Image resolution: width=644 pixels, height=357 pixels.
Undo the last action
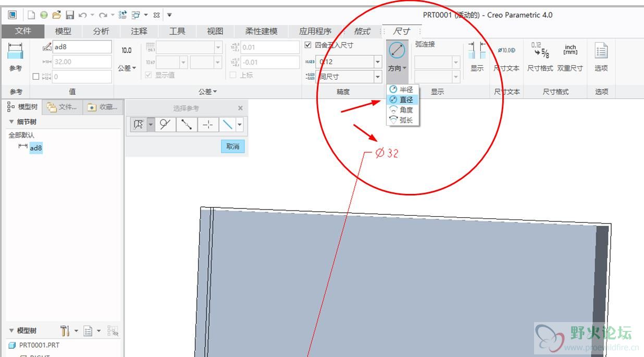pos(82,15)
